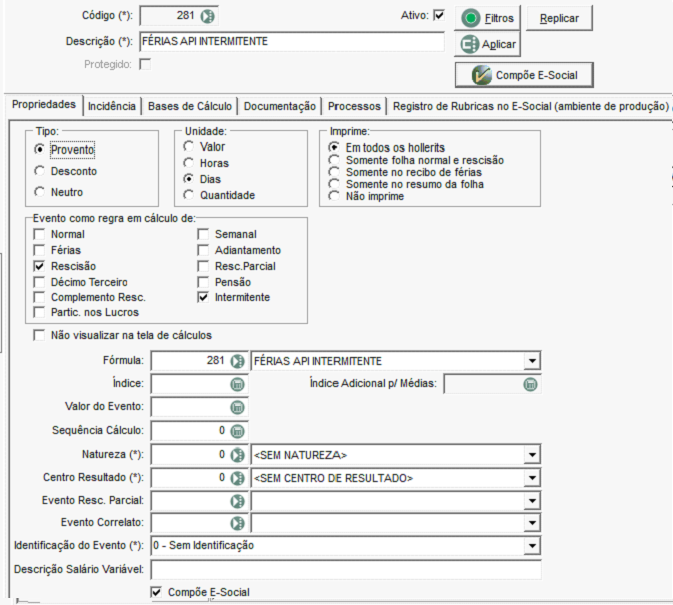The image size is (673, 605).
Task: Check the Semanal checkbox
Action: point(203,234)
